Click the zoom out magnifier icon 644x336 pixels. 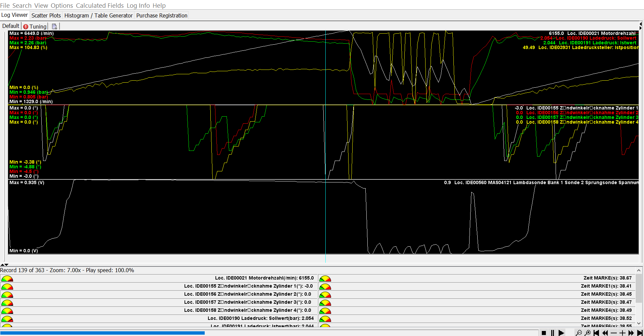click(578, 333)
